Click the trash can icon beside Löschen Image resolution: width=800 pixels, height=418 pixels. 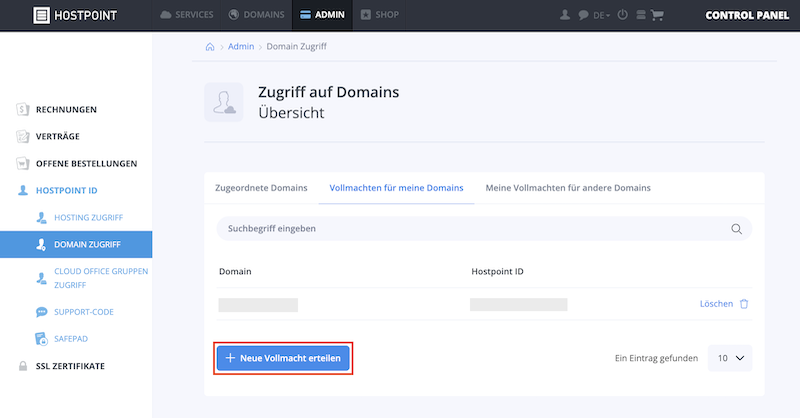[744, 304]
